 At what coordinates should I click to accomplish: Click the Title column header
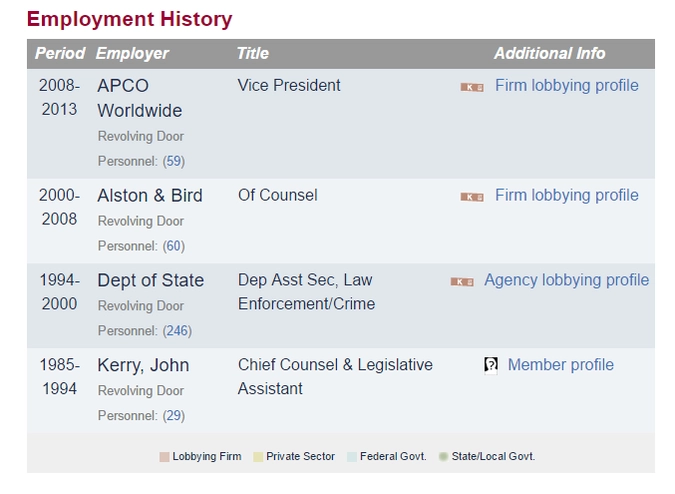(253, 54)
